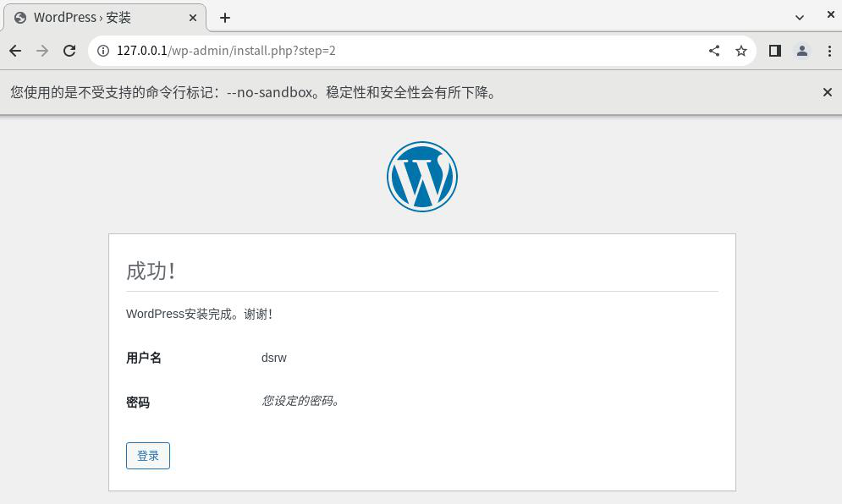Click the username value dsrw
Screen dimensions: 842x504
click(274, 358)
